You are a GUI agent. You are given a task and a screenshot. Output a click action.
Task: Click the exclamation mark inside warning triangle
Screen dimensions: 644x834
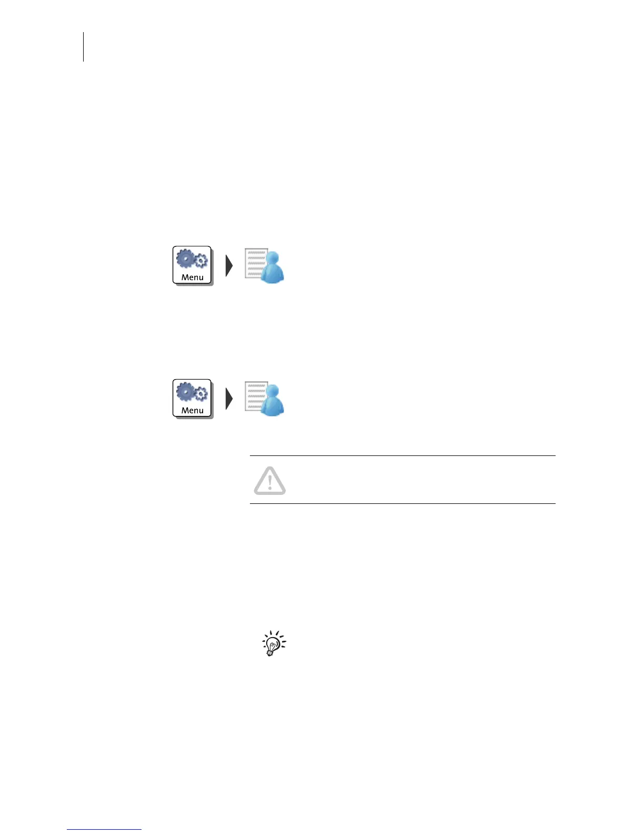(x=270, y=482)
